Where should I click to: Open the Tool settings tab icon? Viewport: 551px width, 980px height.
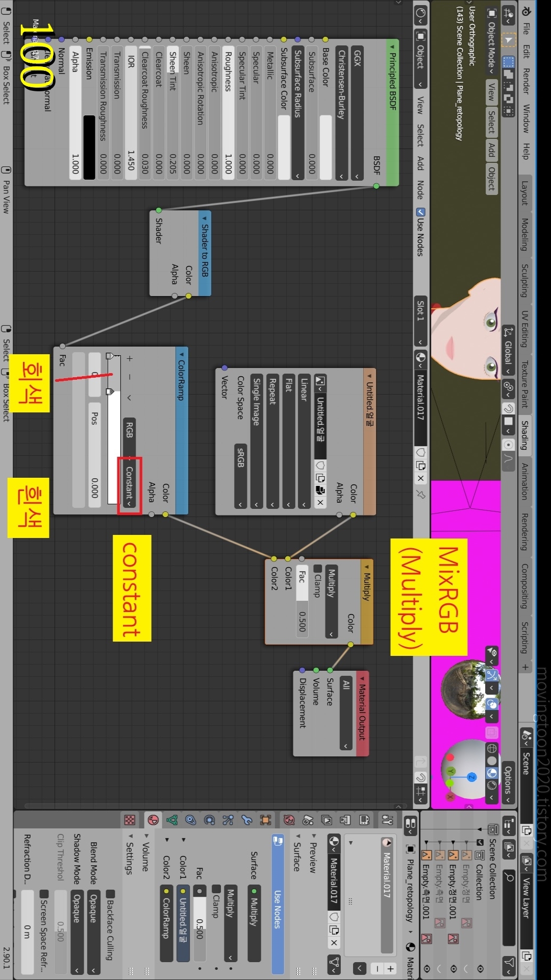387,820
